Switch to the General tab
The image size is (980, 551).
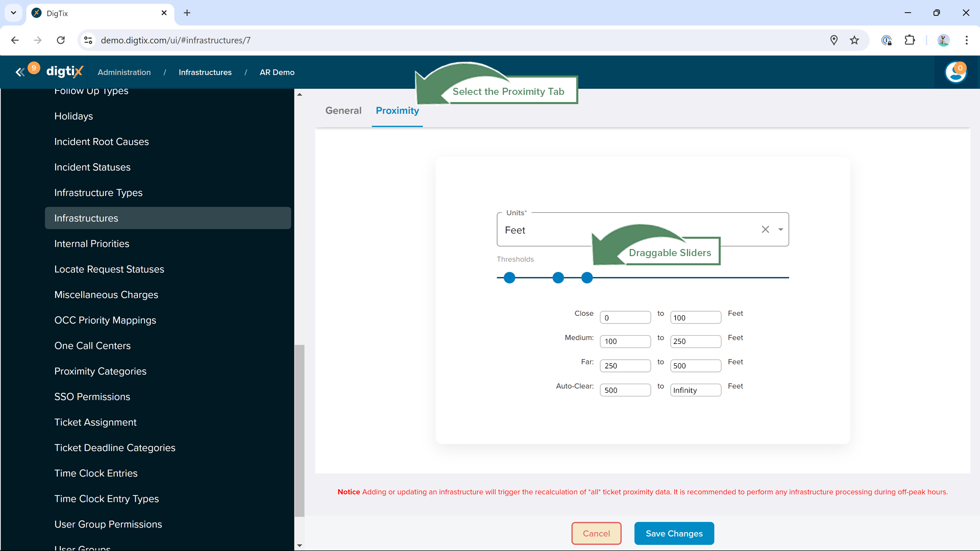[343, 111]
